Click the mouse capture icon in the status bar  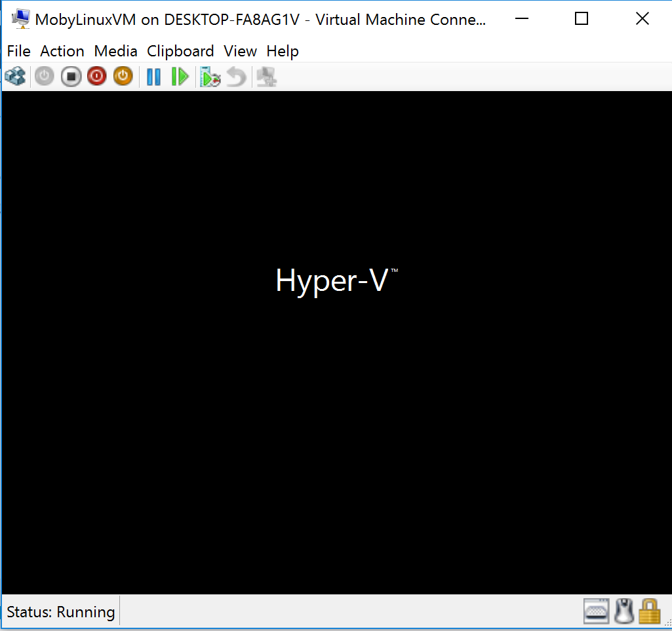click(623, 611)
